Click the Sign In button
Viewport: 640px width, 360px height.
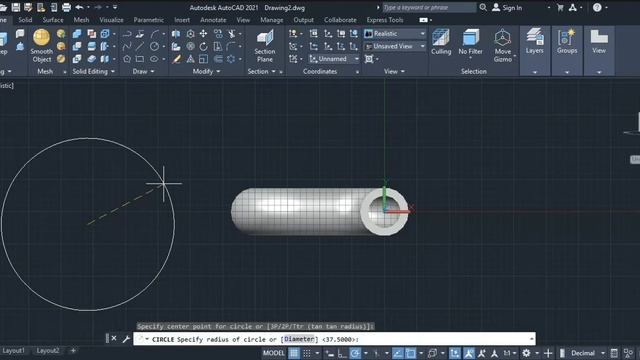[x=507, y=7]
